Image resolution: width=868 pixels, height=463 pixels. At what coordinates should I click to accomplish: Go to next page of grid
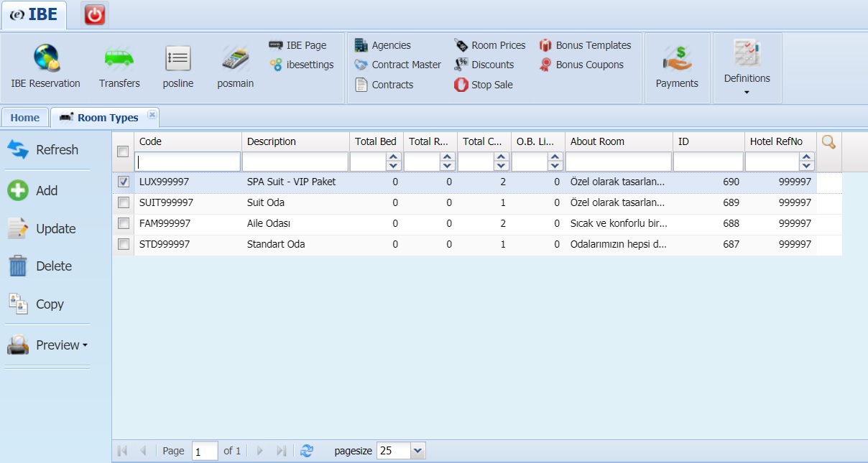coord(260,451)
